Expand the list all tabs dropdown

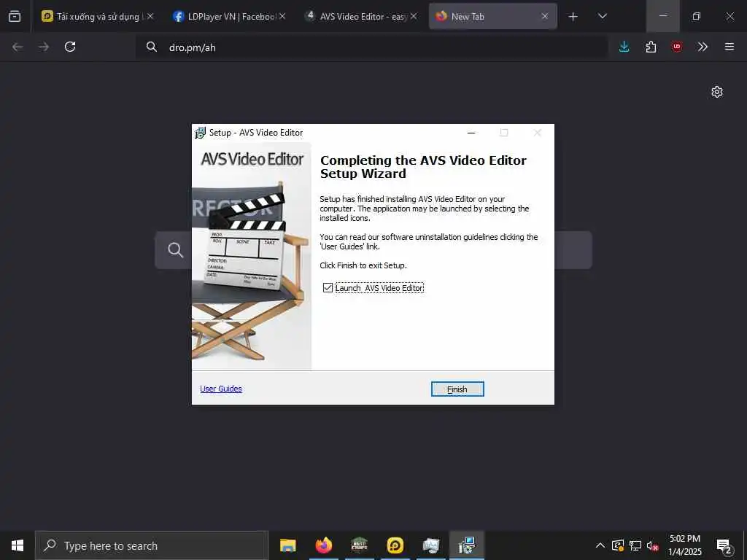602,16
